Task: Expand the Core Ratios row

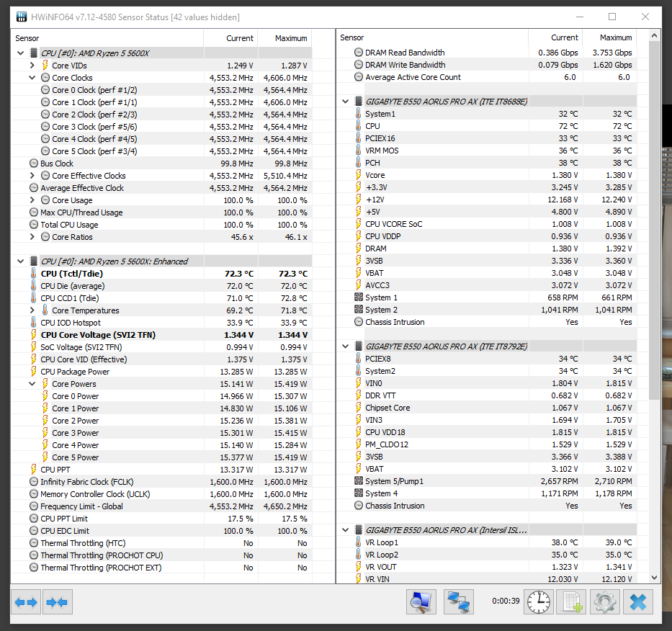Action: (x=32, y=236)
